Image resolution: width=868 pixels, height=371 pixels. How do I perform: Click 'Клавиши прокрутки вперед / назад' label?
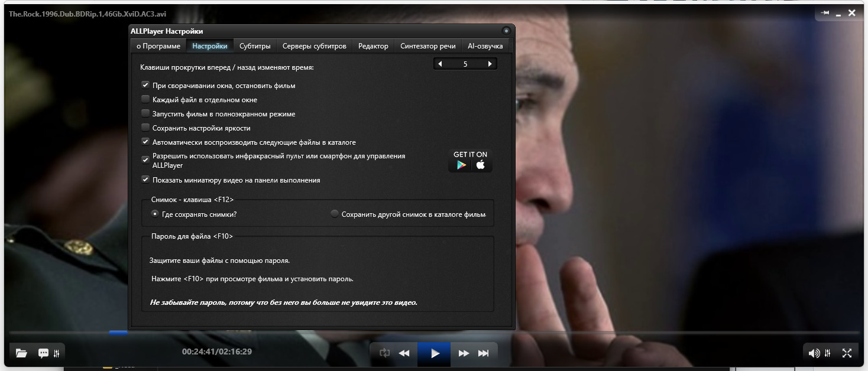tap(227, 67)
